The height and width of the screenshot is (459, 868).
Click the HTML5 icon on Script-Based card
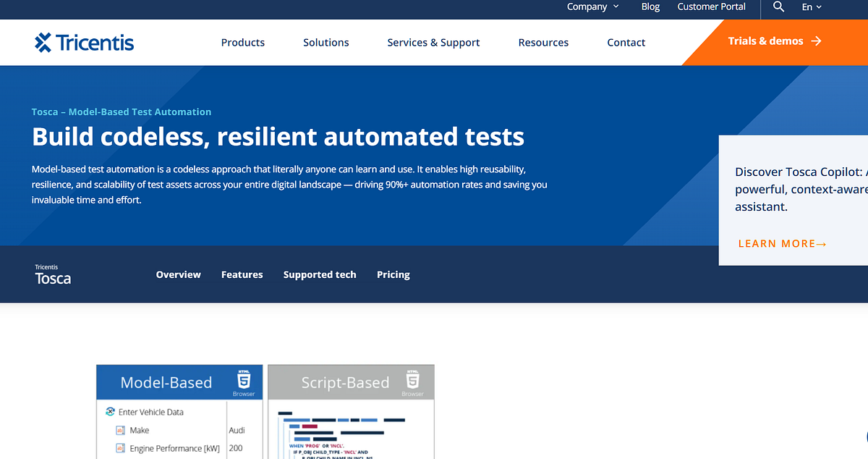412,379
